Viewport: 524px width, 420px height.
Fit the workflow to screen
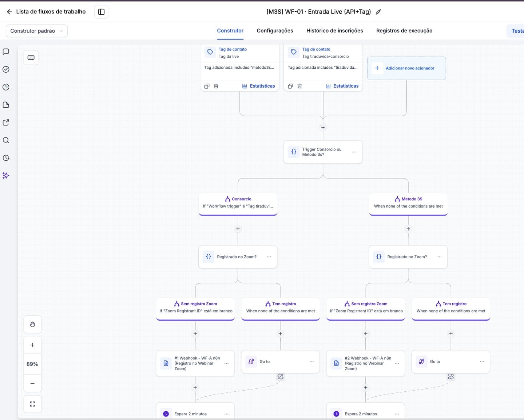coord(32,404)
